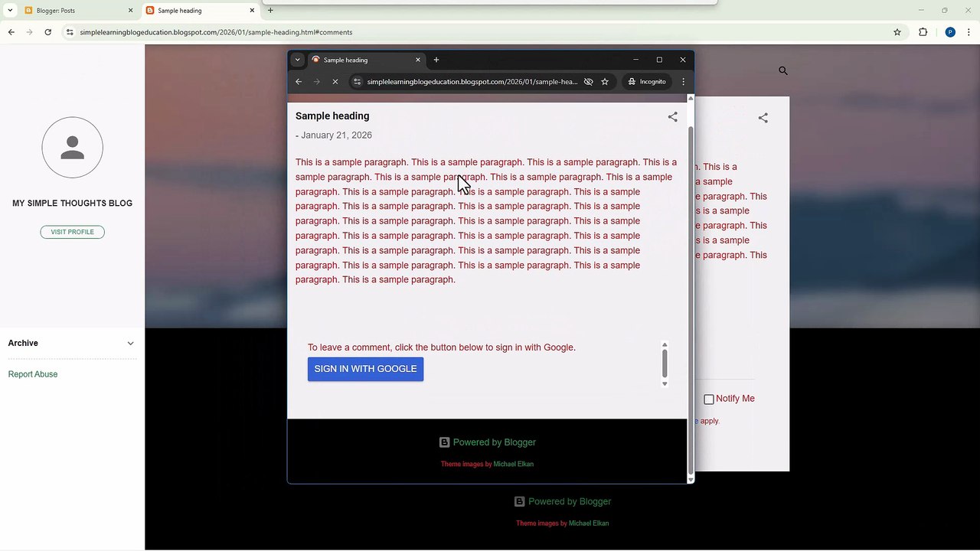Click comment frame scrollbar thumb
The image size is (980, 551).
tap(665, 363)
